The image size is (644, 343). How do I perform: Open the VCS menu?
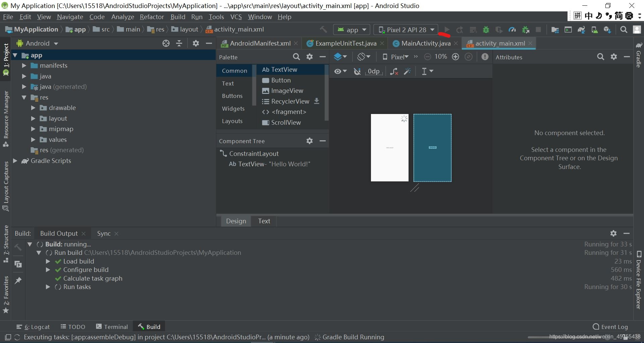click(236, 17)
